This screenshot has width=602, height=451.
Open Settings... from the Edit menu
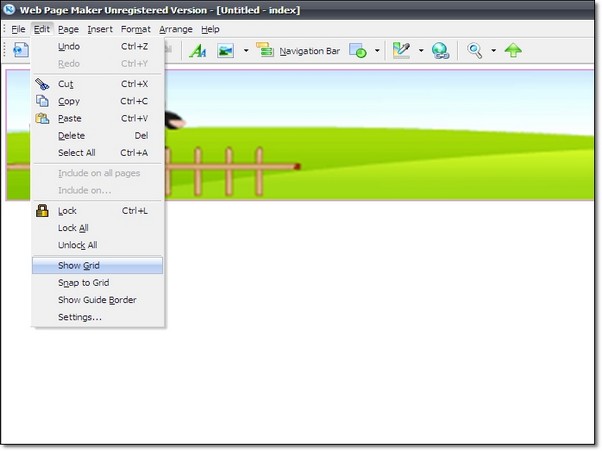point(98,317)
